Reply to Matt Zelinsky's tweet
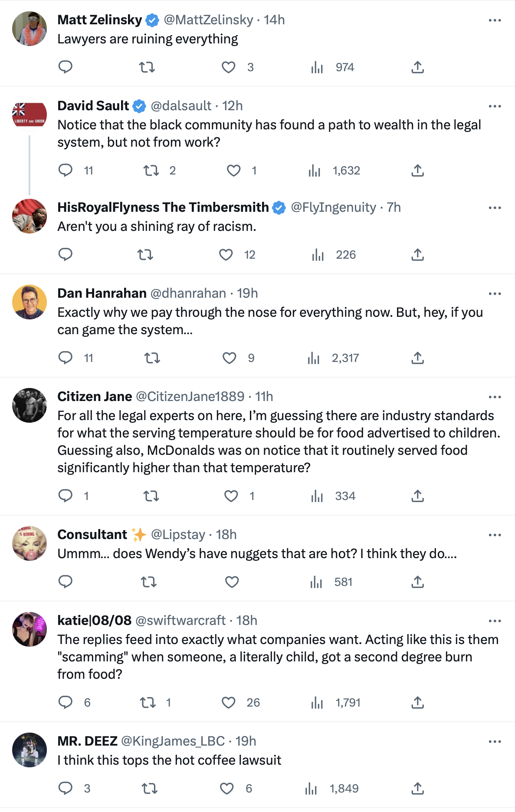The image size is (515, 812). (x=66, y=67)
